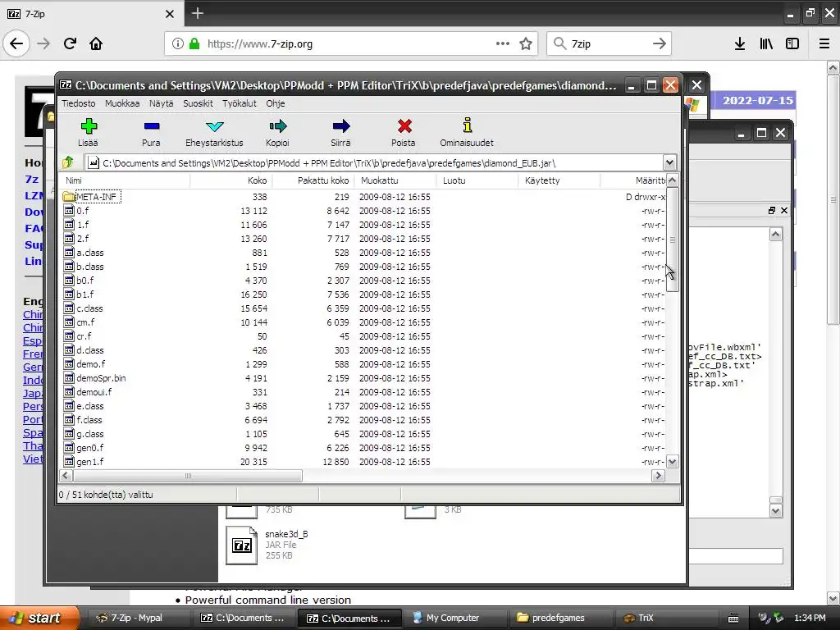Open the browser Downloads arrow icon
840x630 pixels.
pyautogui.click(x=739, y=44)
